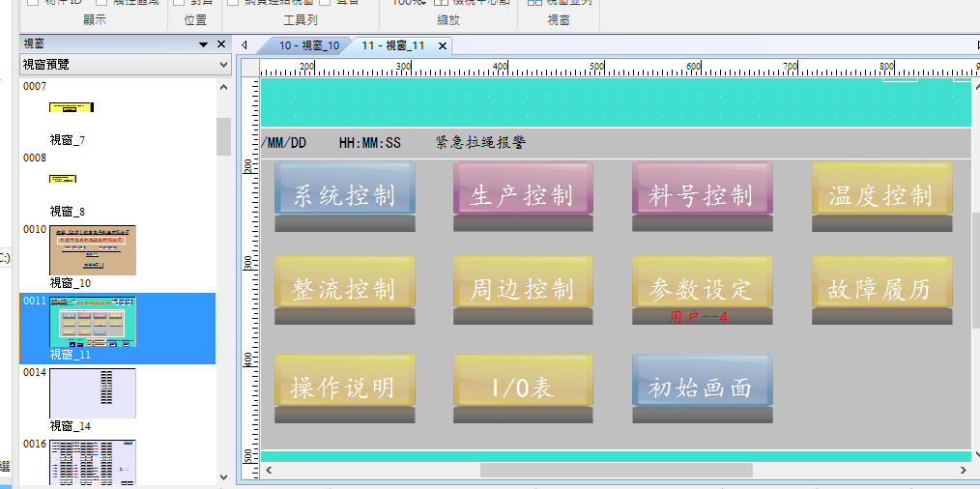Expand the 視窗預覽 combo box
This screenshot has height=489, width=980.
(x=223, y=65)
